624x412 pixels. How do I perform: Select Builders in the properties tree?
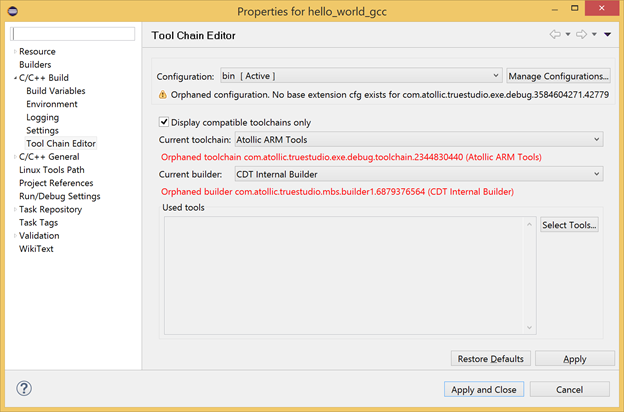35,64
